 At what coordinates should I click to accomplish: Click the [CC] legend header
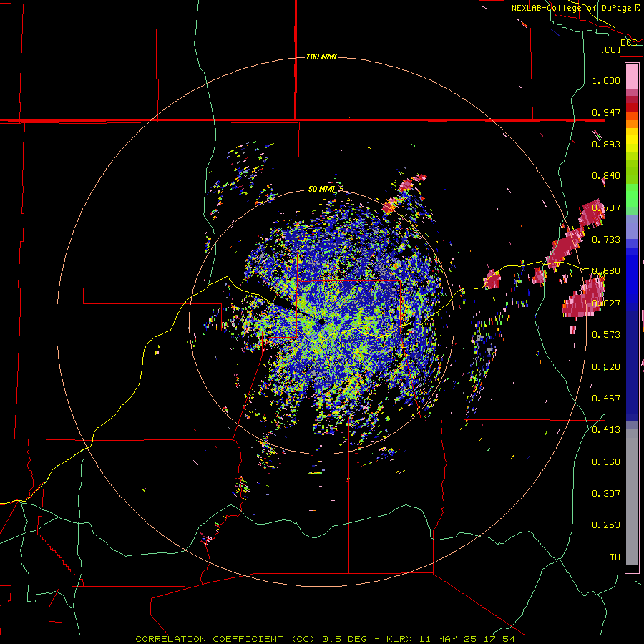pyautogui.click(x=610, y=49)
